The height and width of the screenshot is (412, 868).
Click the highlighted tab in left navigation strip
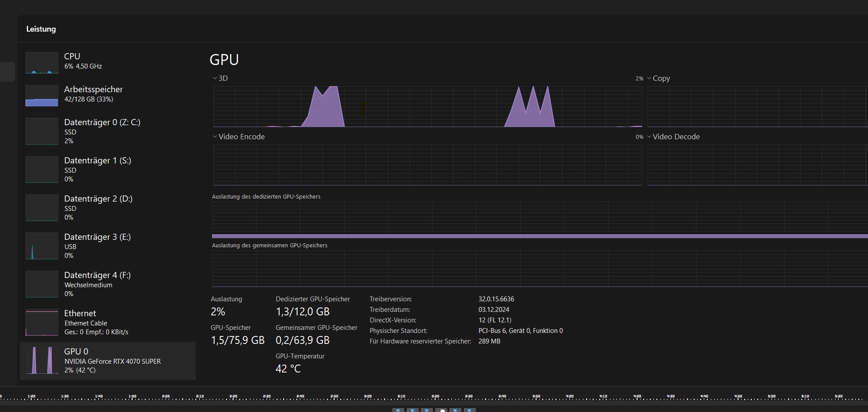tap(7, 72)
